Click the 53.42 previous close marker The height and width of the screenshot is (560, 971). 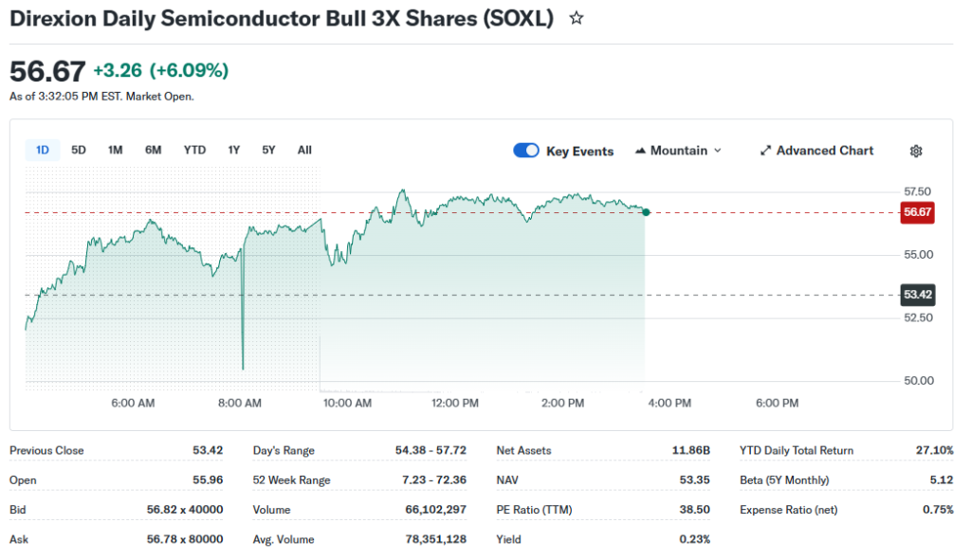[917, 295]
